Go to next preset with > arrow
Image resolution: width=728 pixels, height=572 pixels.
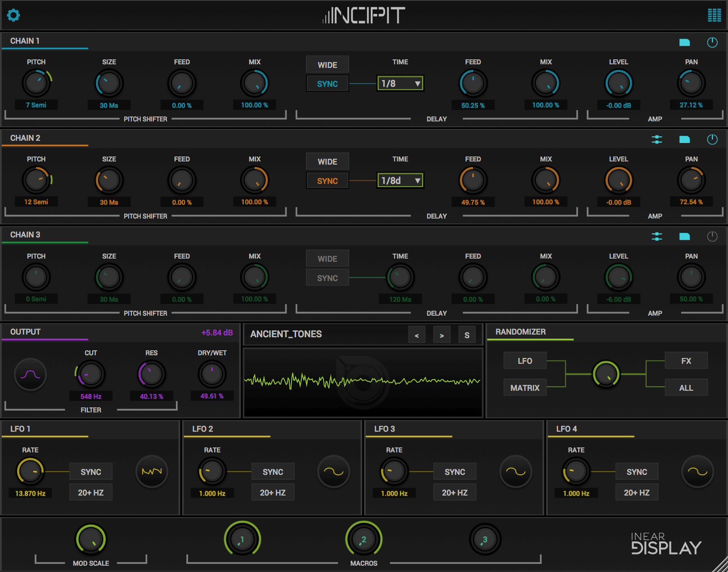(442, 335)
